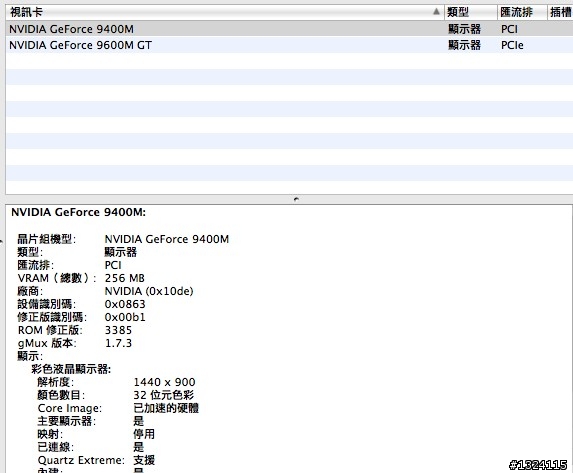Click the 彩色液晶顯示器: heading

[71, 369]
